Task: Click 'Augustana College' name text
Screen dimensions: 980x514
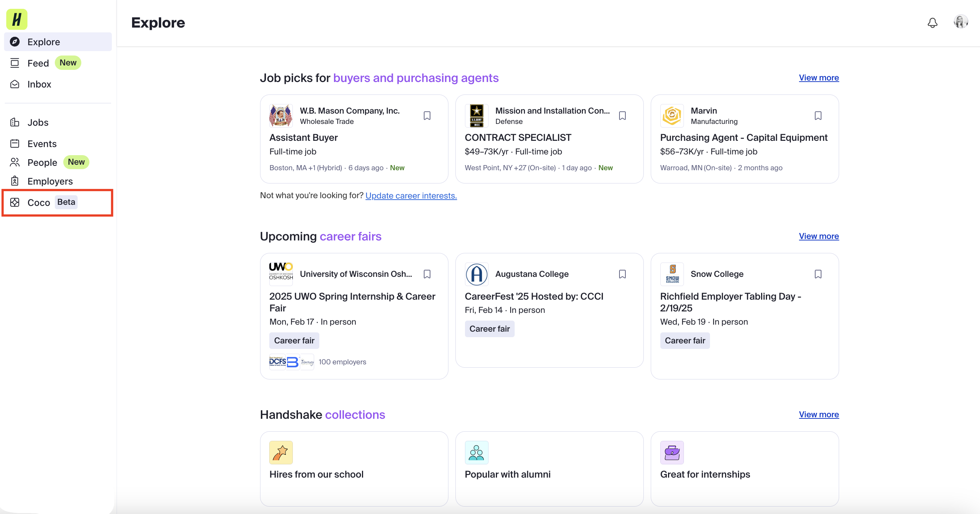Action: [x=532, y=274]
